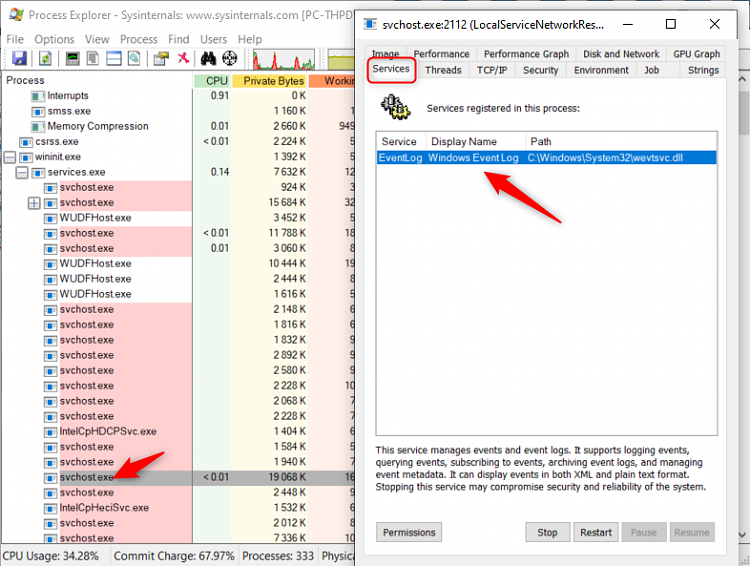This screenshot has width=750, height=566.
Task: Click the smss.exe process icon
Action: (38, 111)
